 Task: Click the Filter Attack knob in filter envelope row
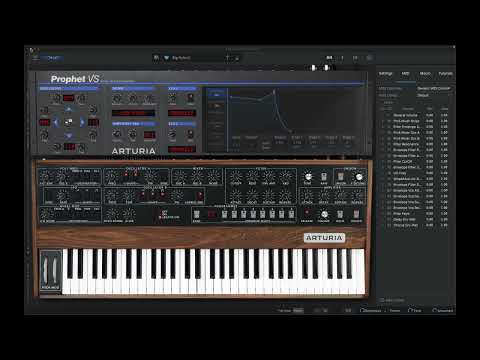[x=235, y=195]
